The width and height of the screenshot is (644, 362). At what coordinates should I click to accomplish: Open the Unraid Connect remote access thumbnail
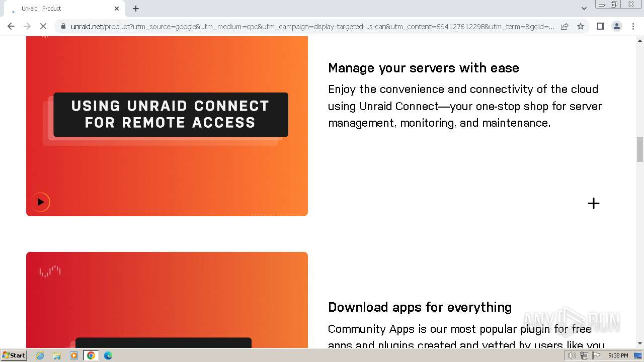pos(167,126)
